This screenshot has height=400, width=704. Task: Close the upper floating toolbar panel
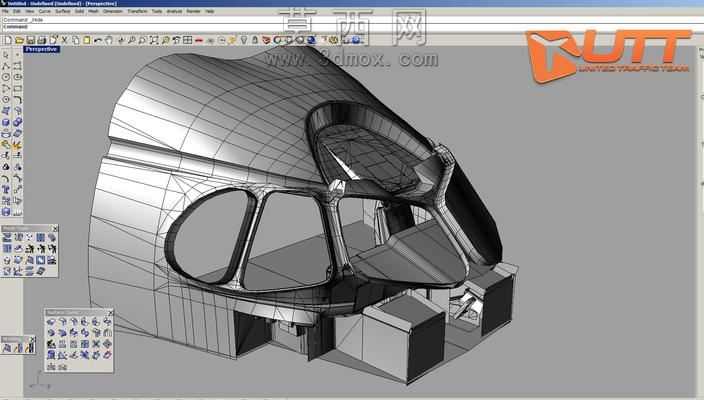tap(55, 229)
